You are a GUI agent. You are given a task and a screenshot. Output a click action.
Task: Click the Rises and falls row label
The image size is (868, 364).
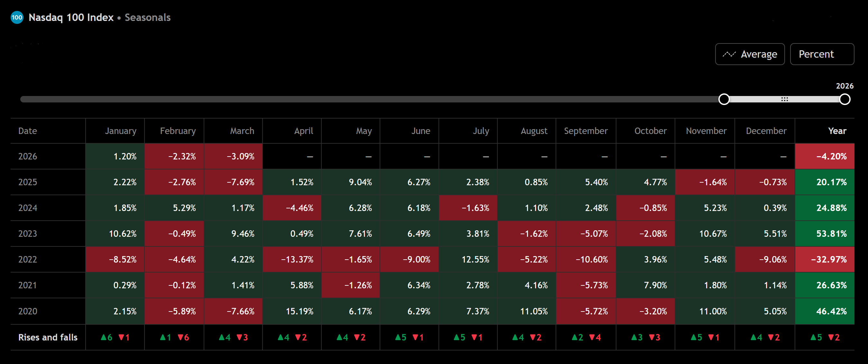pyautogui.click(x=48, y=337)
